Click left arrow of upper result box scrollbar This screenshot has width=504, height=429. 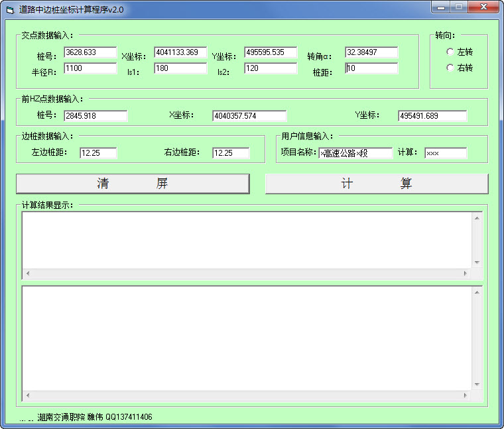pyautogui.click(x=28, y=273)
